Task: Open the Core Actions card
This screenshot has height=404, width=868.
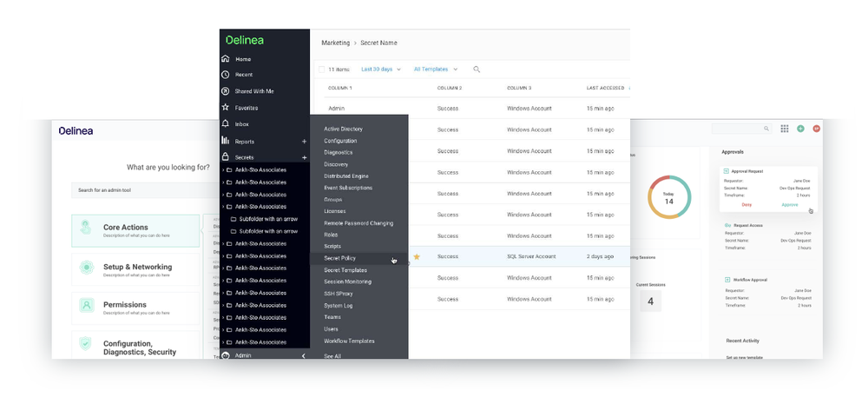Action: click(135, 230)
